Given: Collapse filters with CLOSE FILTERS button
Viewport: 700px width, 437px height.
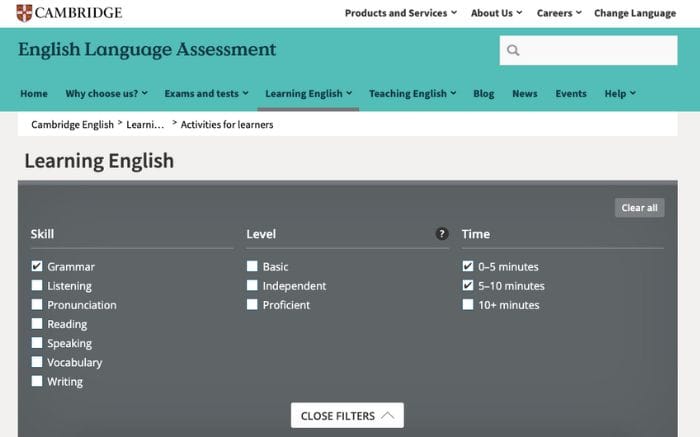Looking at the screenshot, I should pyautogui.click(x=347, y=416).
